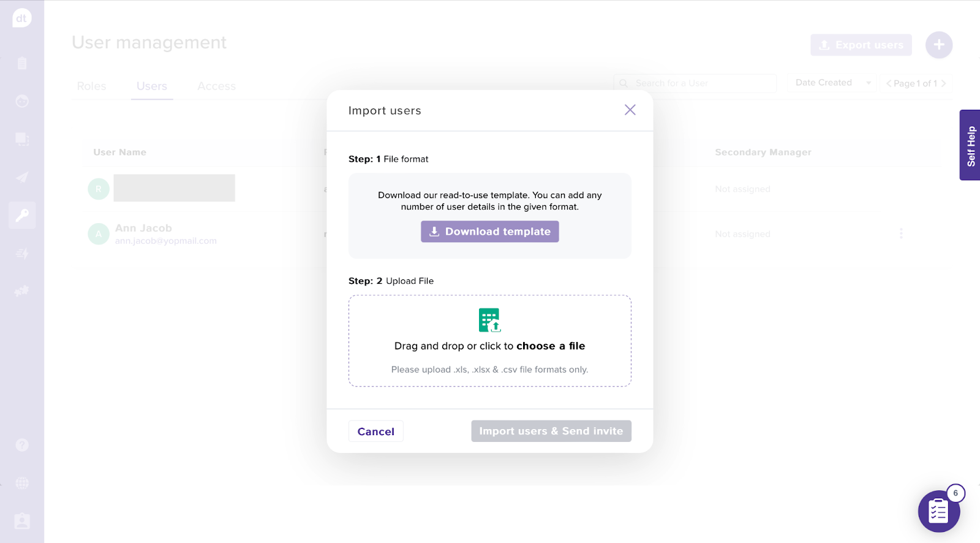Open the paper plane icon in sidebar
Screen dimensions: 980x543
[22, 177]
